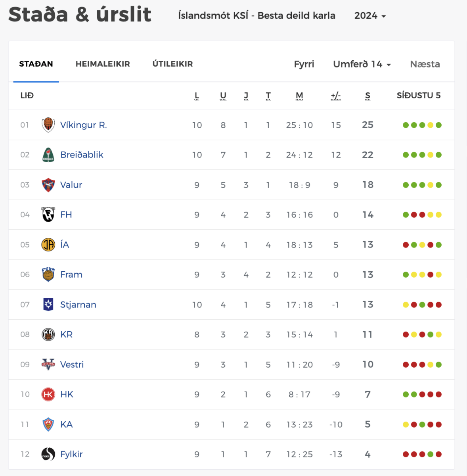The height and width of the screenshot is (476, 467).
Task: Click the Næsta next round button
Action: pos(425,64)
